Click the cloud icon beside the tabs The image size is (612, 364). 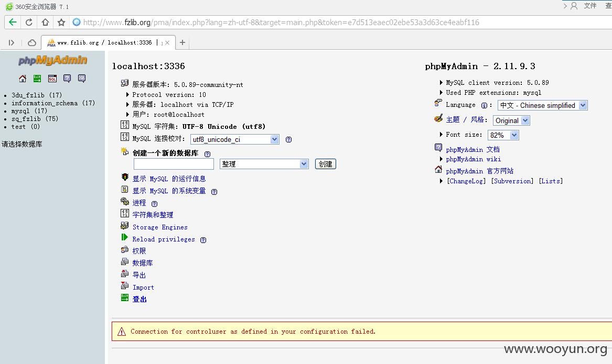point(32,42)
